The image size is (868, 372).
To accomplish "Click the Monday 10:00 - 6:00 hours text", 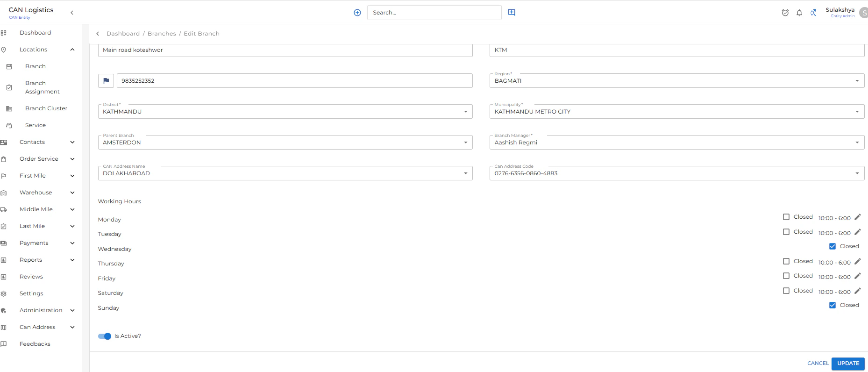I will point(834,218).
